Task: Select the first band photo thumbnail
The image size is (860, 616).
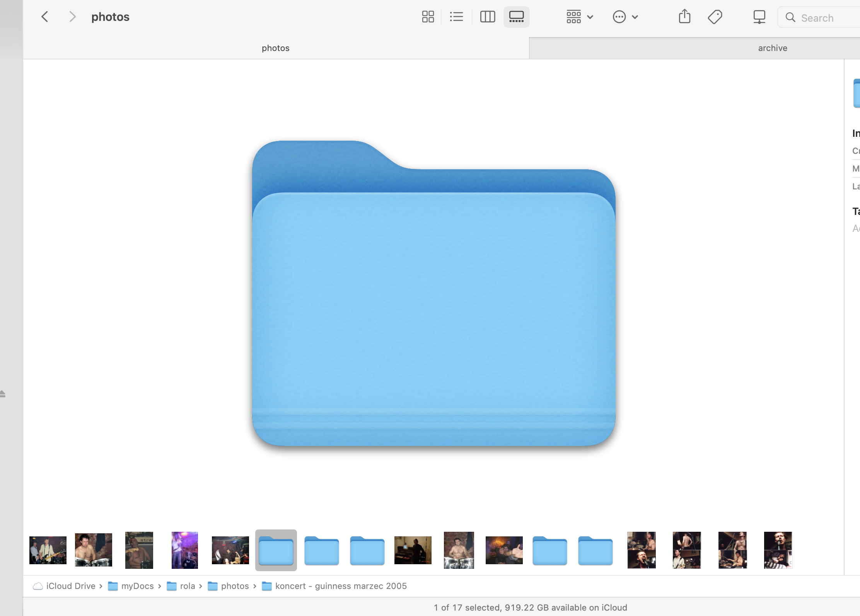Action: (47, 550)
